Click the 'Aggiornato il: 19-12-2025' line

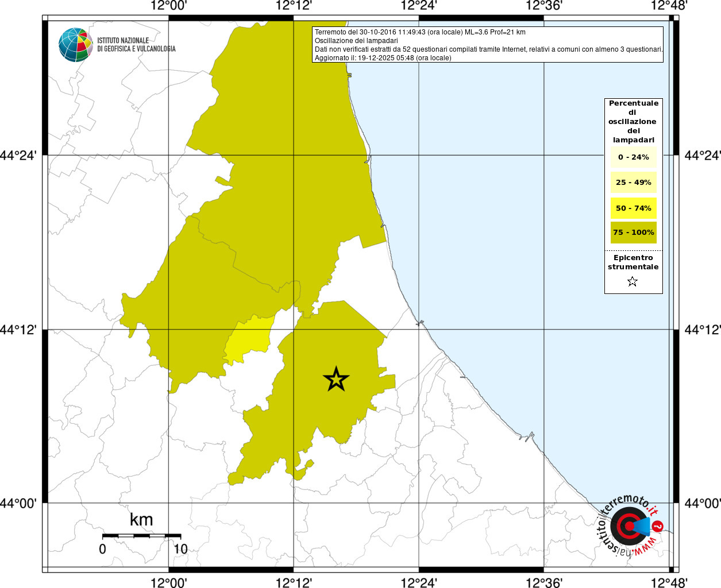pyautogui.click(x=383, y=58)
